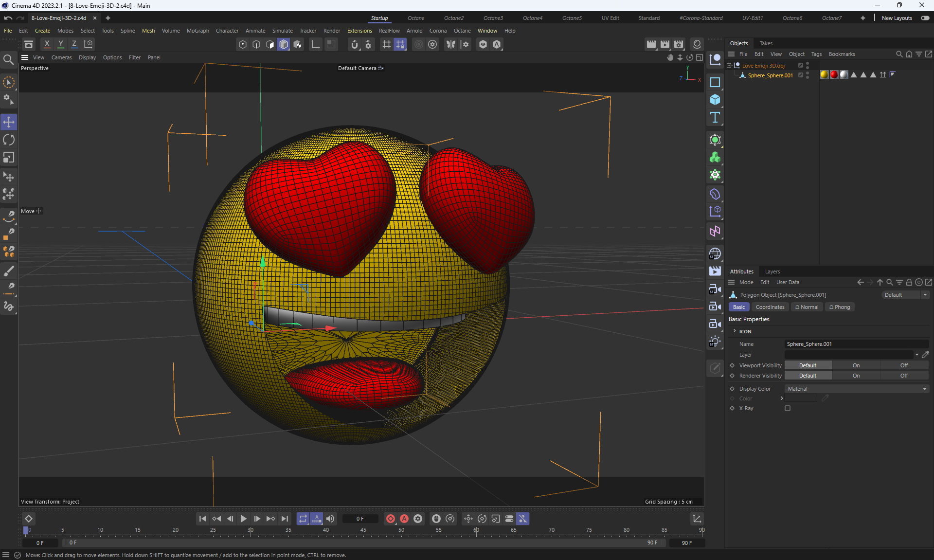Open the Display Color dropdown
Screen dimensions: 934x560
856,389
